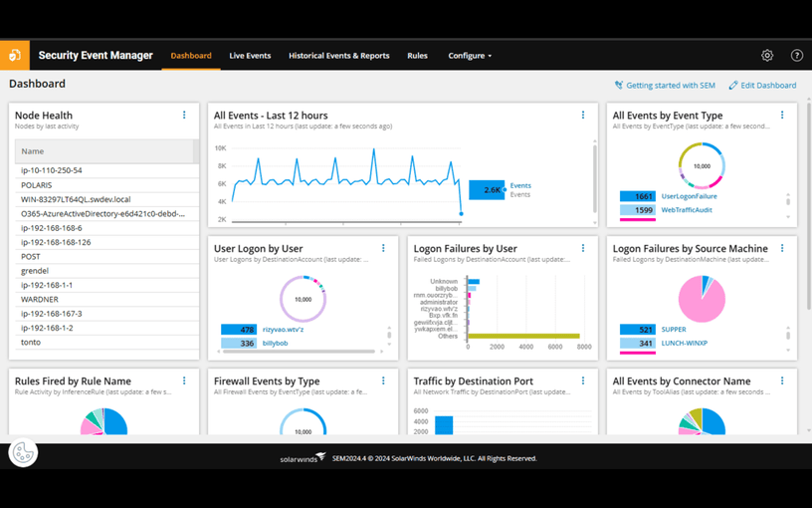
Task: Expand the Configure dropdown menu
Action: point(470,56)
